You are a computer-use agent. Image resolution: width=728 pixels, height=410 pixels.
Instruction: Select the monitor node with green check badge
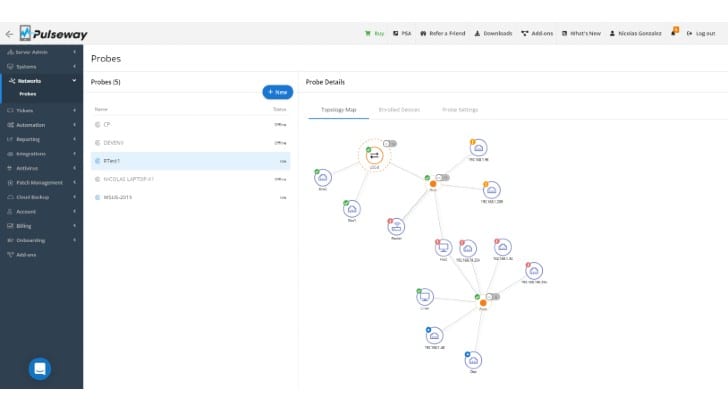pyautogui.click(x=425, y=297)
